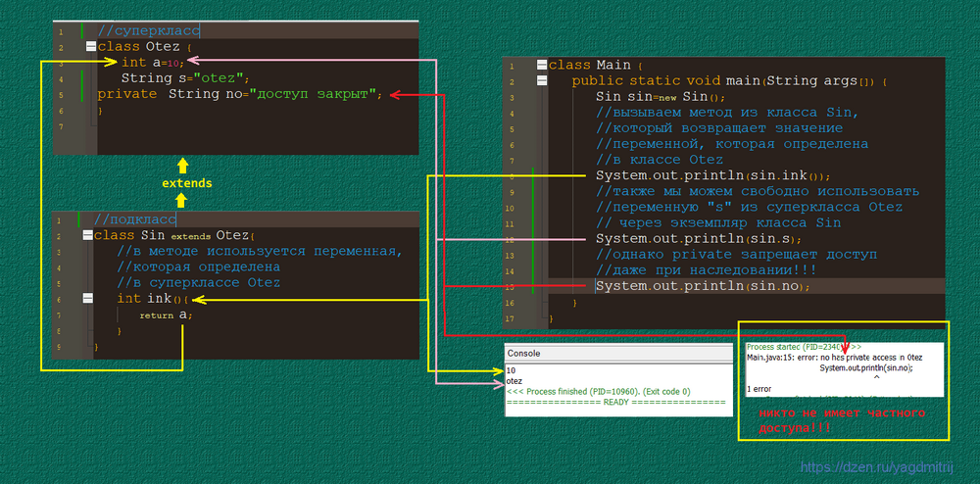This screenshot has width=980, height=484.
Task: Click the '1 error' output line
Action: pos(759,388)
